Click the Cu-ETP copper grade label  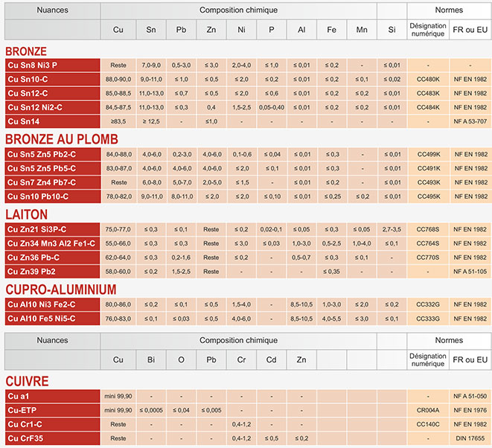(52, 410)
